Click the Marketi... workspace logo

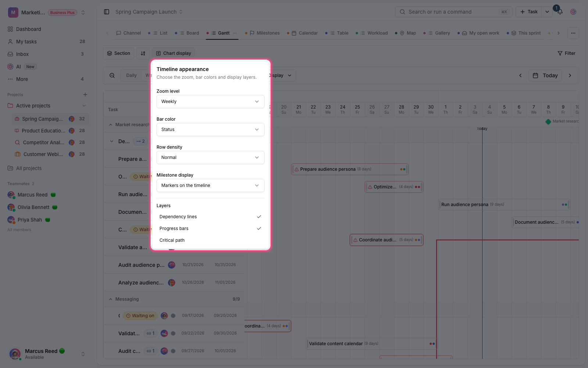(x=13, y=13)
